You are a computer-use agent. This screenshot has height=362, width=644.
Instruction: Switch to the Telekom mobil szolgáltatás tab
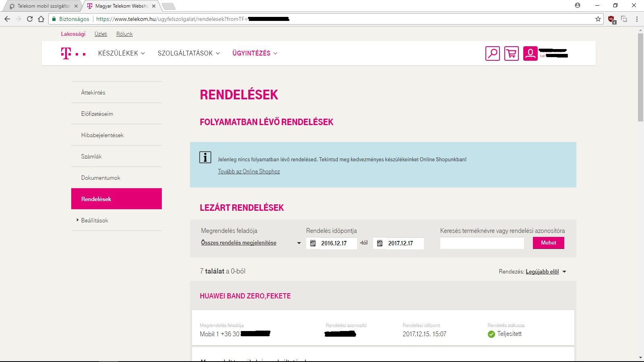(42, 6)
